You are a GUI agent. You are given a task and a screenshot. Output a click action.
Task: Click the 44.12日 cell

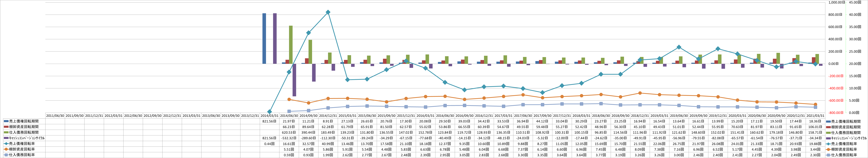pyautogui.click(x=542, y=121)
